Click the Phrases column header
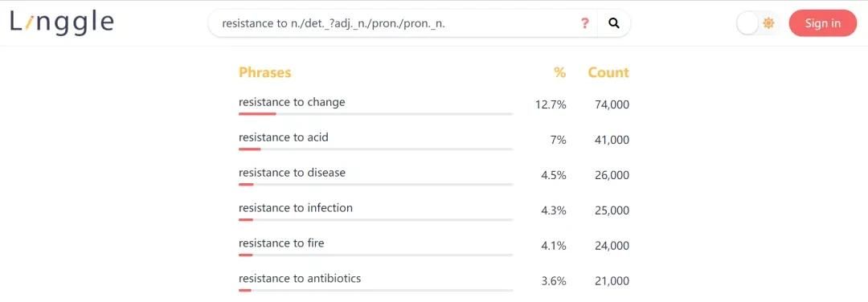The width and height of the screenshot is (868, 302). tap(264, 72)
